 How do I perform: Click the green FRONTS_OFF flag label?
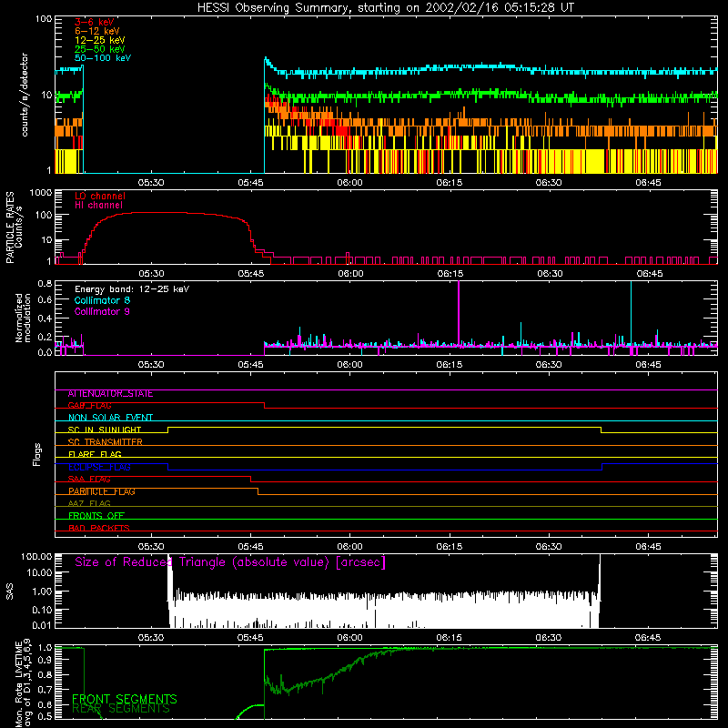(x=96, y=516)
